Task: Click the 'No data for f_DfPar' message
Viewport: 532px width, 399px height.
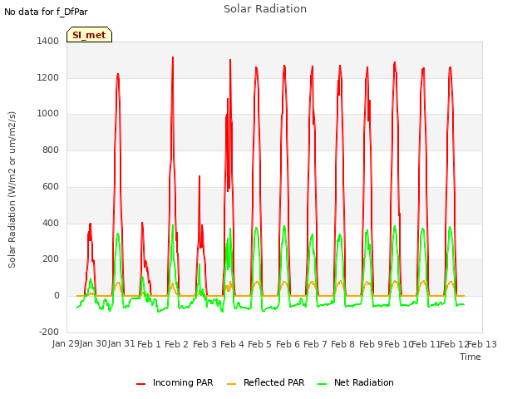Action: pyautogui.click(x=46, y=12)
